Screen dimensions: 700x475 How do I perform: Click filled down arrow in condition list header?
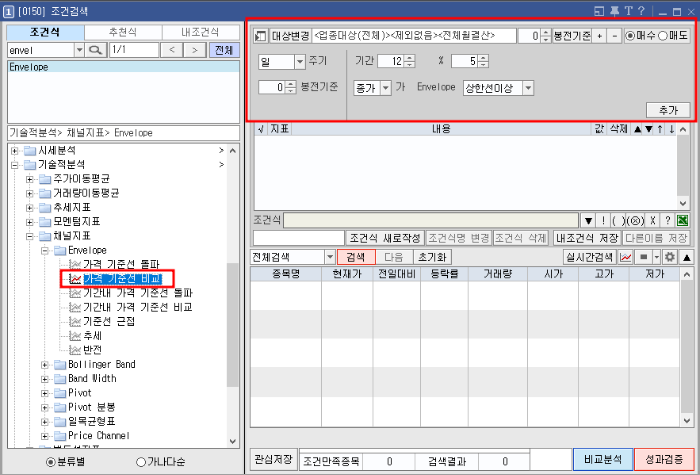pos(649,129)
